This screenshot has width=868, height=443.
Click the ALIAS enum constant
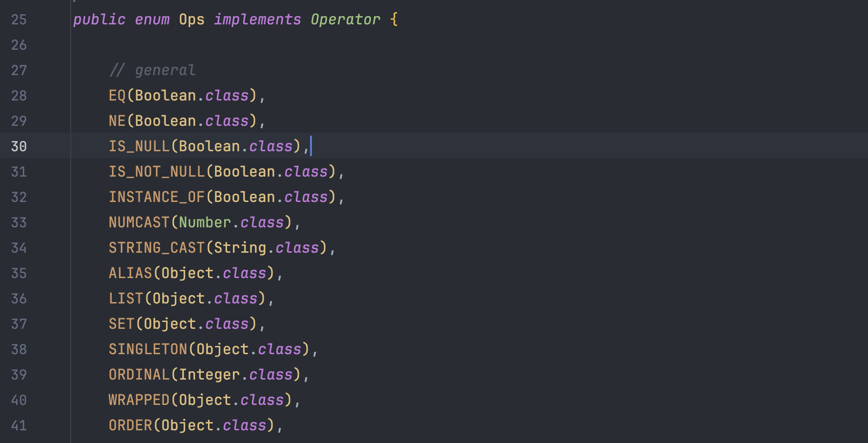(x=130, y=273)
